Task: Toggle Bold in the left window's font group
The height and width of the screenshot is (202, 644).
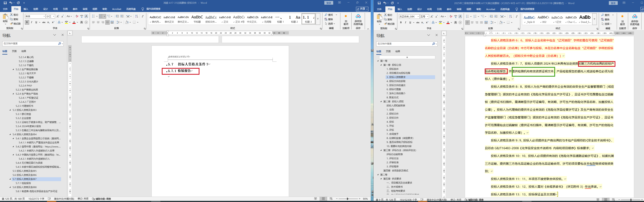Action: 27,22
